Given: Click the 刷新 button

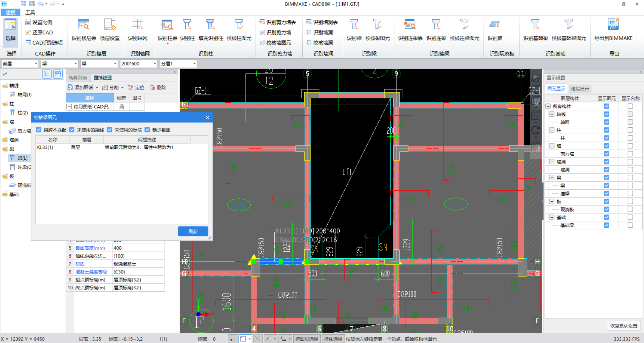Looking at the screenshot, I should point(193,231).
